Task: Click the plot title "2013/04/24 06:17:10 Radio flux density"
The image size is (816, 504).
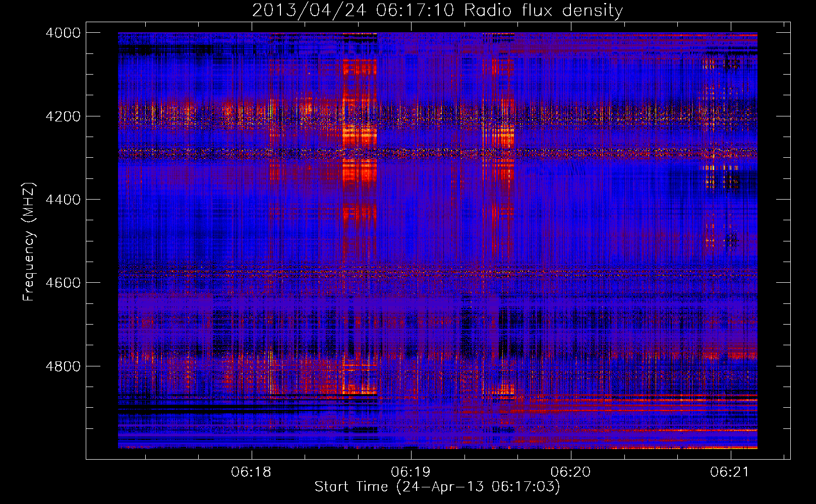Action: pos(437,10)
